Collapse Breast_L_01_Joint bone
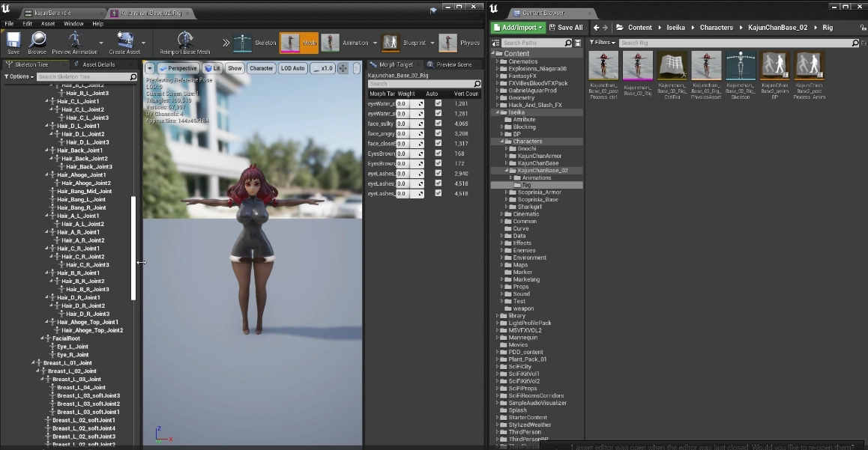 pos(33,363)
